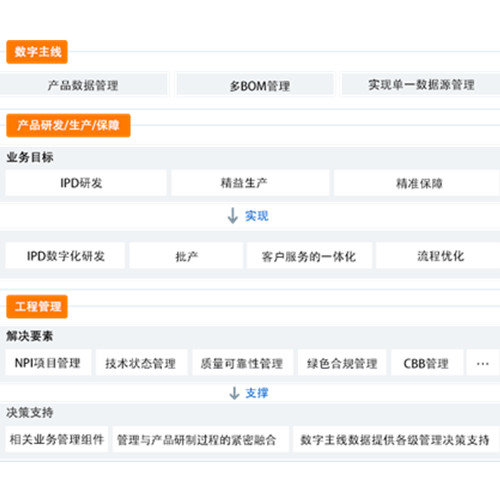Open the IPD数字化研发 box
The image size is (500, 500).
point(65,256)
